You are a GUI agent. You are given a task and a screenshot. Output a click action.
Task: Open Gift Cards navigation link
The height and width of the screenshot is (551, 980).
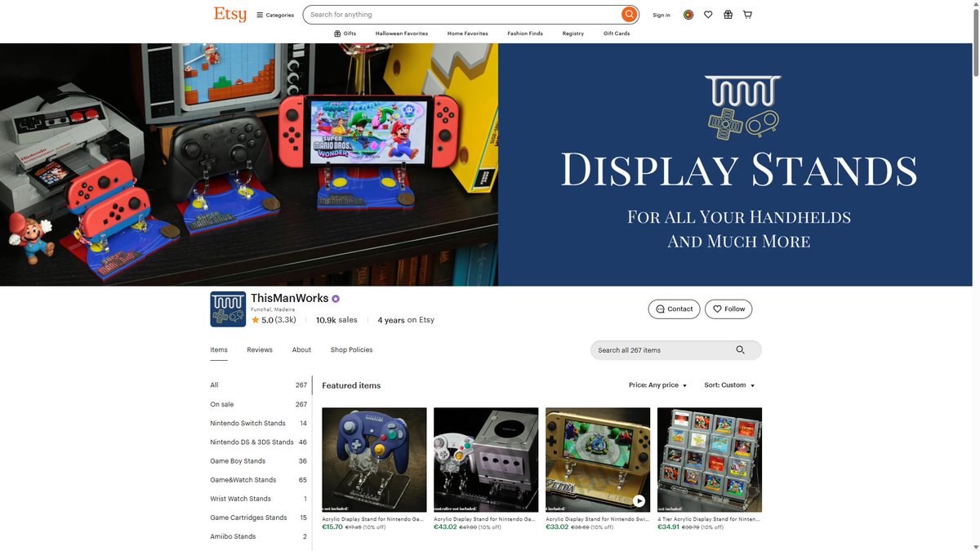coord(617,33)
